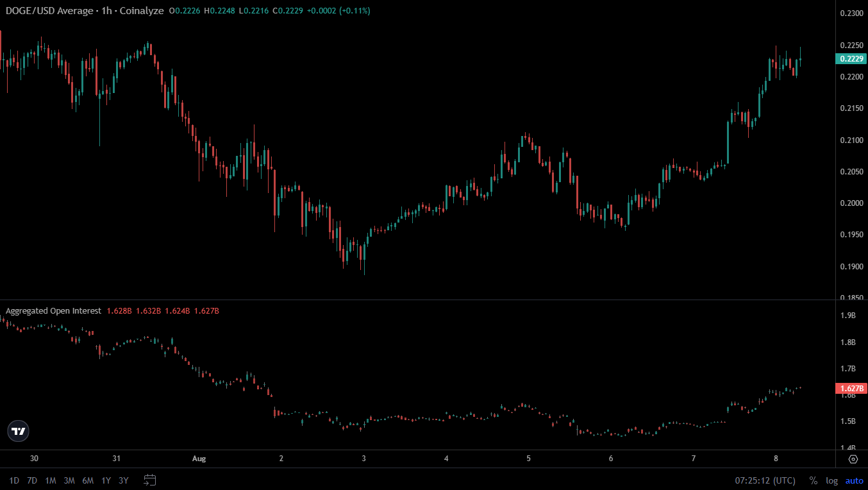Screen dimensions: 868x490
Task: Open the timezone menu at 07:25:12 (UTC)
Action: (765, 480)
